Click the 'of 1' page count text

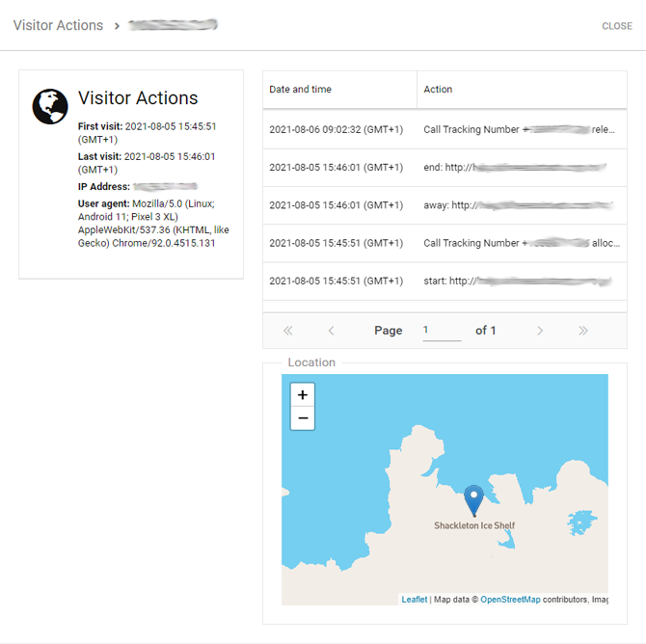[485, 331]
